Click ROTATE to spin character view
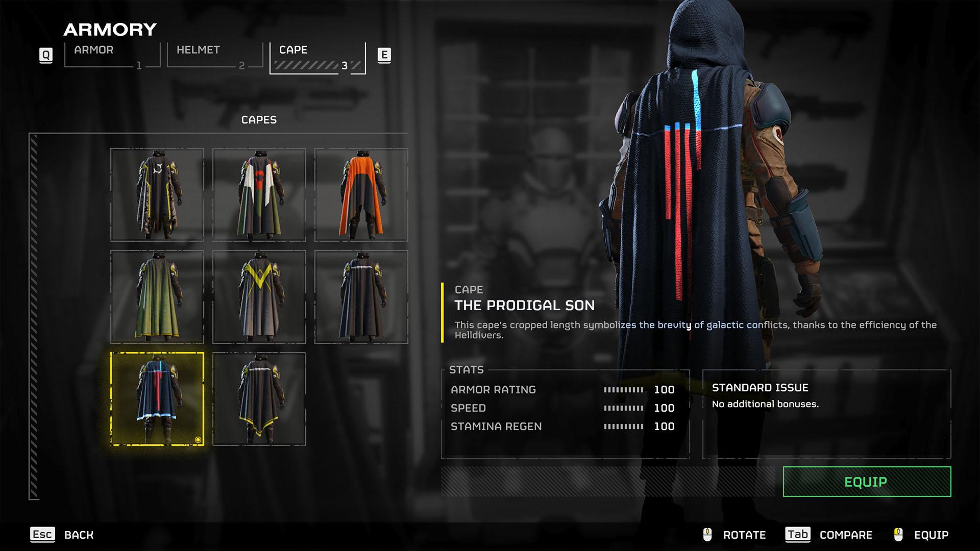Screen dimensions: 980x551 pos(747,534)
